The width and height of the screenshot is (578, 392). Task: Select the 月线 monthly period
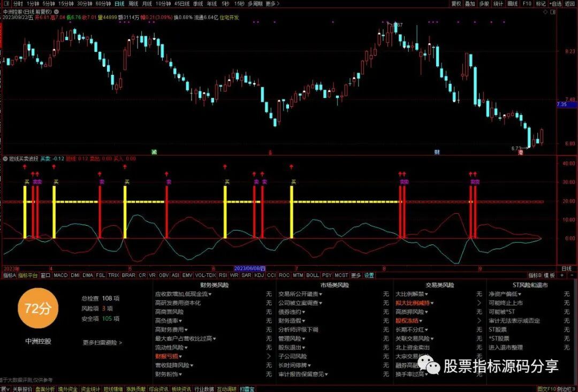[x=147, y=4]
